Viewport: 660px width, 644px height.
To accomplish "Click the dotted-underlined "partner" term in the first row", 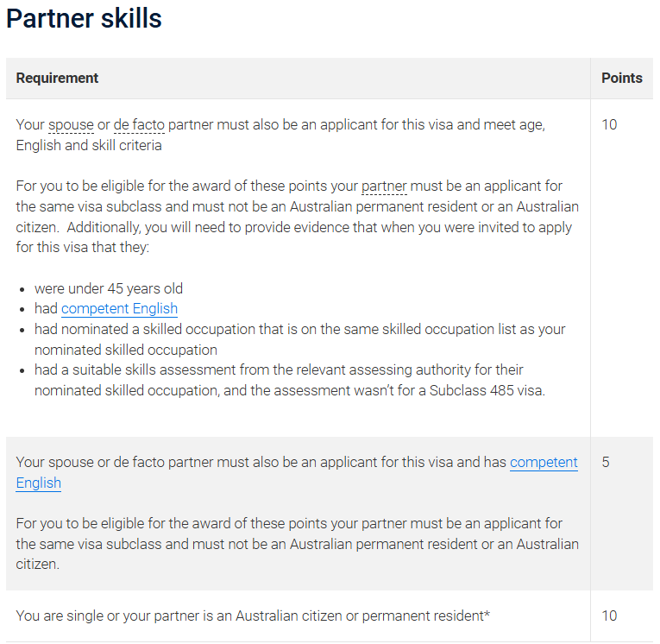I will tap(384, 186).
